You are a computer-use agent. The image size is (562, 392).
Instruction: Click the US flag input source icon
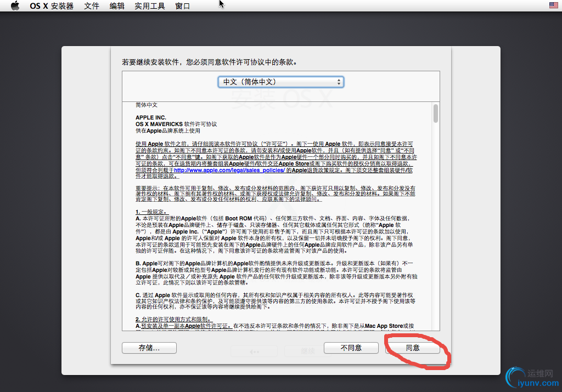553,5
